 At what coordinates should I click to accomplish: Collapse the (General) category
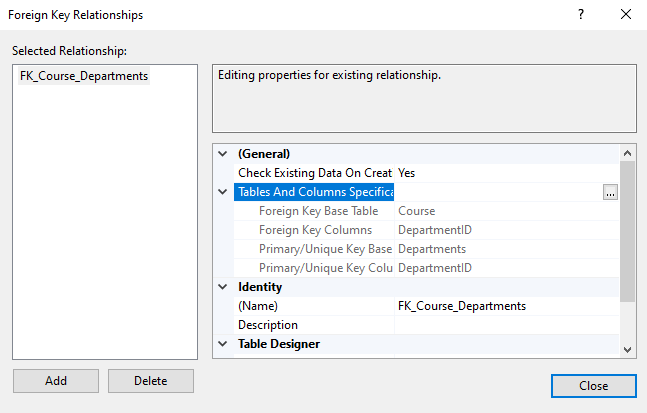pyautogui.click(x=222, y=154)
